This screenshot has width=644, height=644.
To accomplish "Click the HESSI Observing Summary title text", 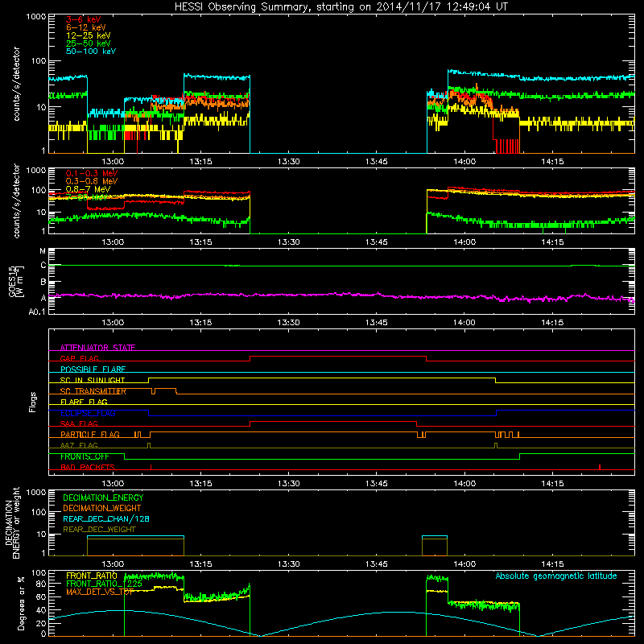I will (341, 7).
